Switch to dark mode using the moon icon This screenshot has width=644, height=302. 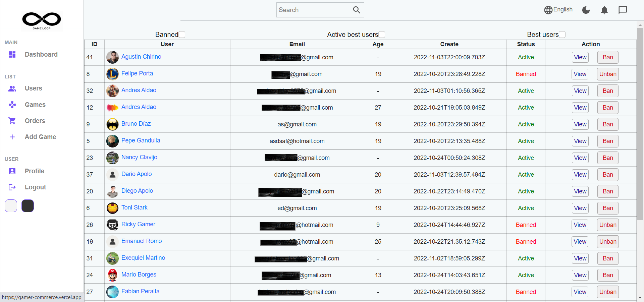point(586,10)
